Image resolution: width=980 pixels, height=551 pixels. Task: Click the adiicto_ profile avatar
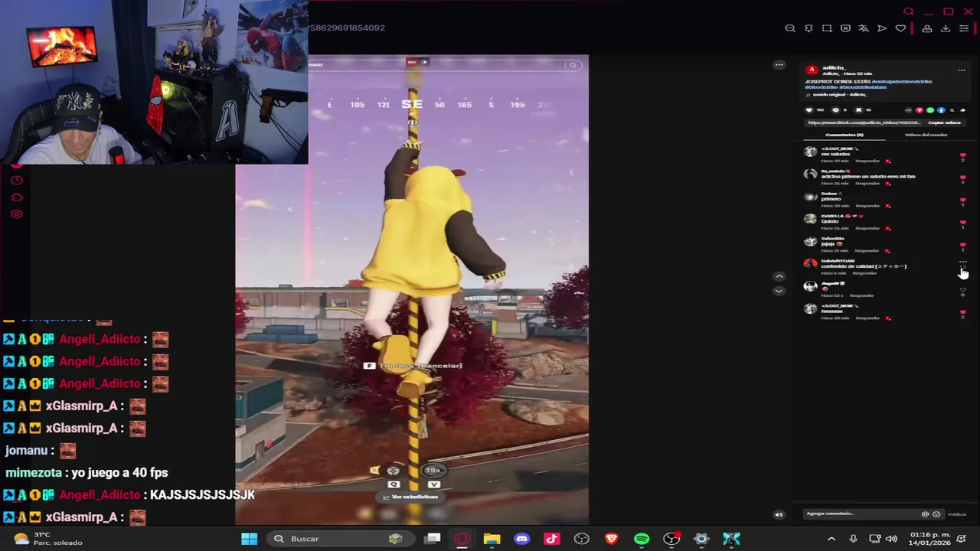click(x=812, y=70)
